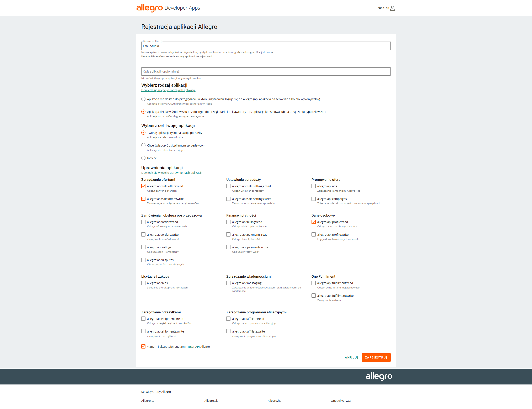Click the 'Wybierz cel Twojej aplikacji' heading

point(168,125)
